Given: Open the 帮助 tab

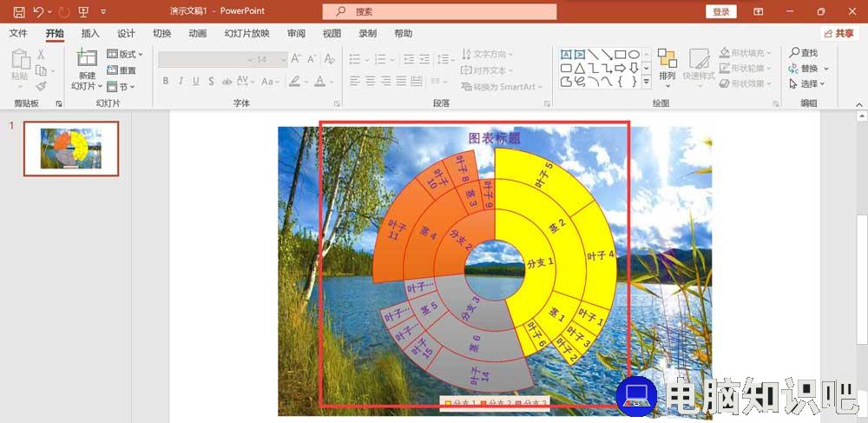Looking at the screenshot, I should coord(403,33).
